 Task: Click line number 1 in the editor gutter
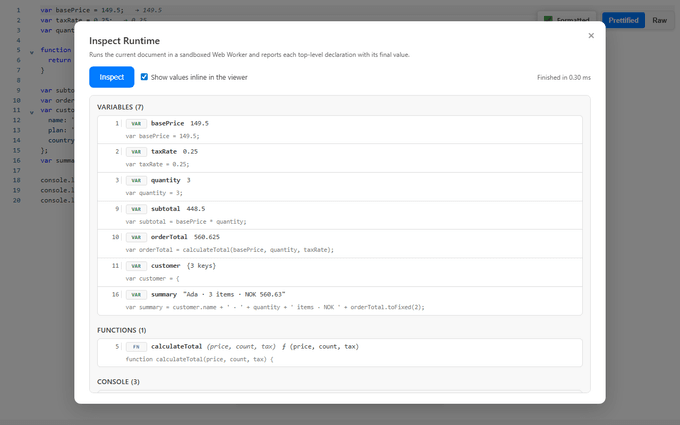pyautogui.click(x=18, y=10)
